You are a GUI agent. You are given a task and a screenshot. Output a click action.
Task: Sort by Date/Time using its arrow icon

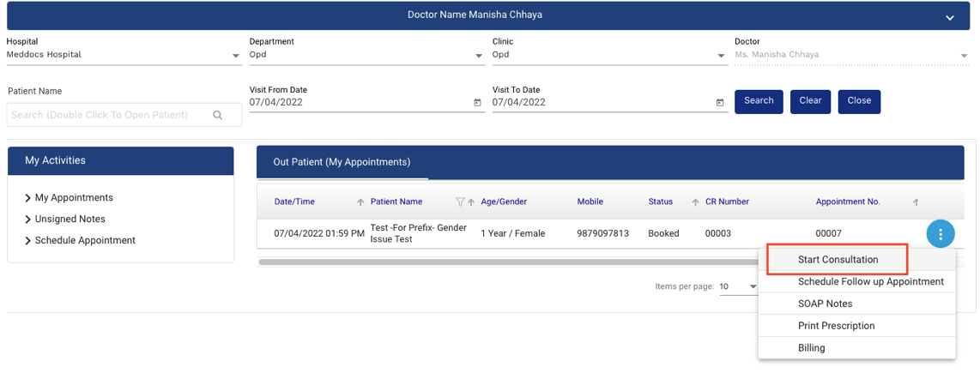(x=360, y=202)
